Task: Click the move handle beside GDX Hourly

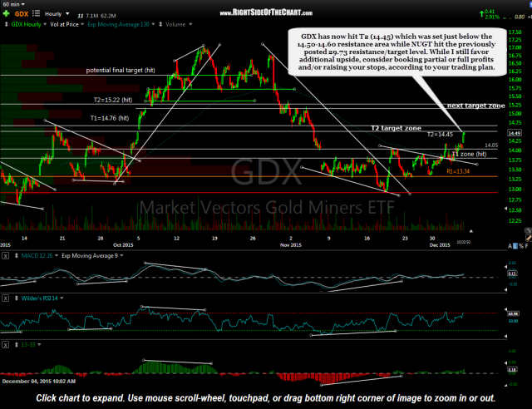Action: tap(6, 24)
